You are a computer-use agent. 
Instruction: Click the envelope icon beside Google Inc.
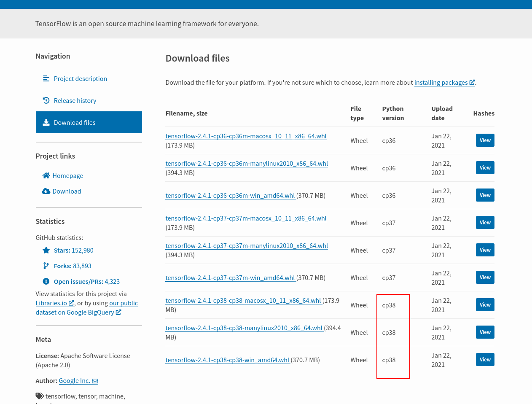click(x=95, y=381)
